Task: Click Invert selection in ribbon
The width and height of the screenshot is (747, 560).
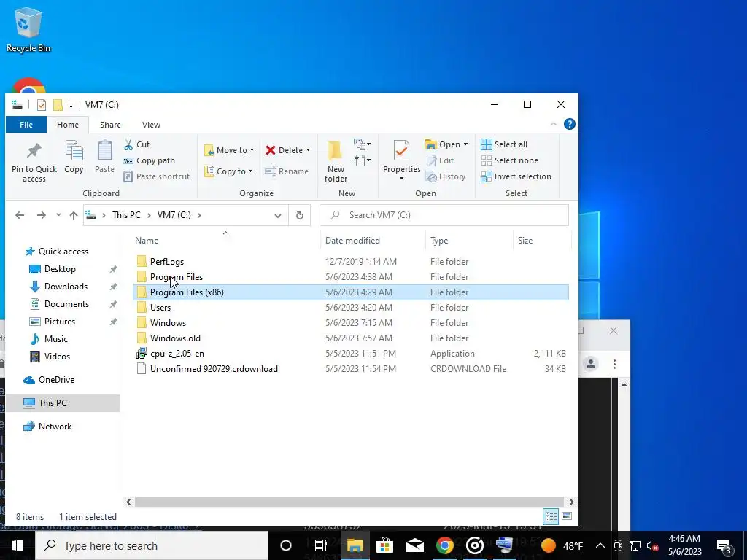Action: tap(516, 176)
